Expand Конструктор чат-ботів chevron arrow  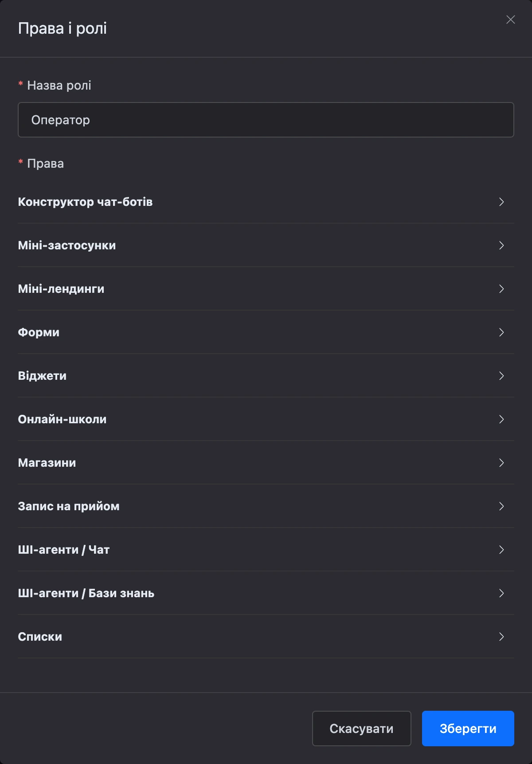[501, 202]
